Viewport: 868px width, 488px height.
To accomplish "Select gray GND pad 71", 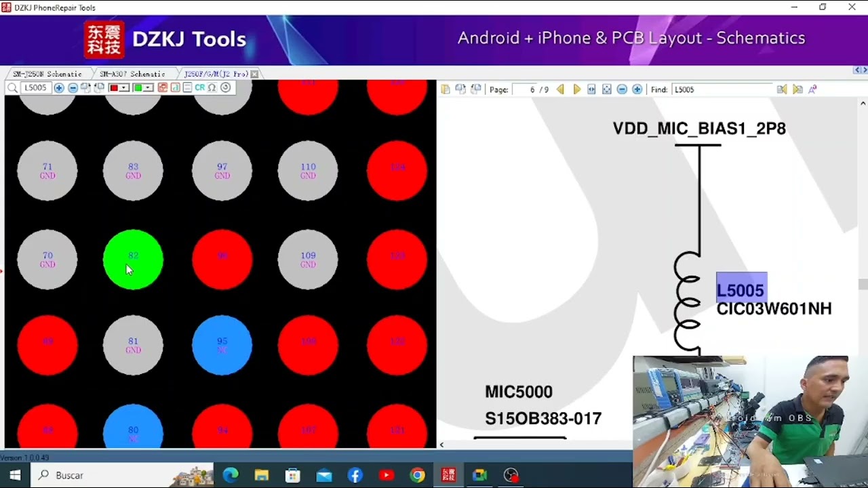I will point(47,171).
